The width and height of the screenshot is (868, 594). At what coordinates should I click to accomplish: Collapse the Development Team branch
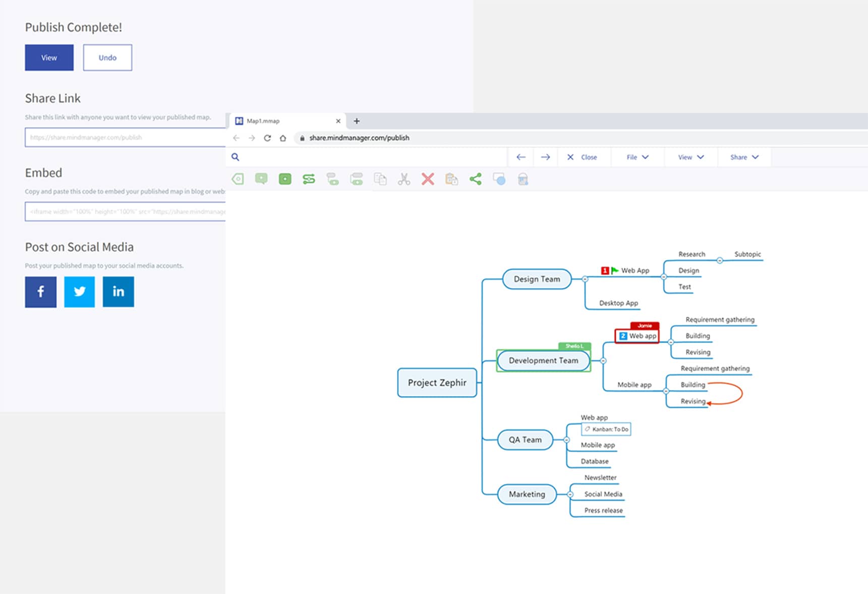point(603,361)
